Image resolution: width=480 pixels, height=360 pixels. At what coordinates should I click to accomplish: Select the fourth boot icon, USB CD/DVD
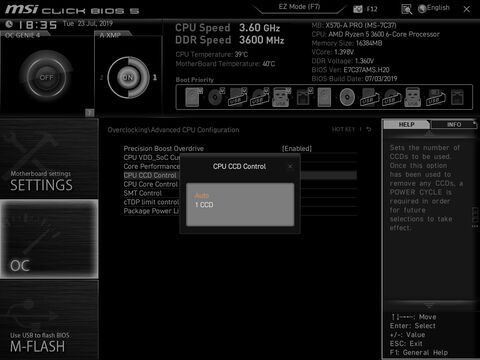click(x=260, y=97)
